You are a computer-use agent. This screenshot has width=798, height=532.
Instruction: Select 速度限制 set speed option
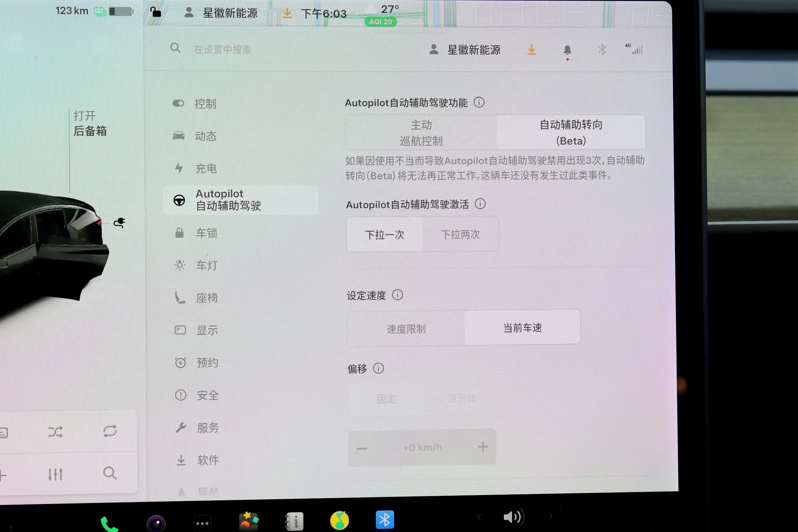coord(406,329)
